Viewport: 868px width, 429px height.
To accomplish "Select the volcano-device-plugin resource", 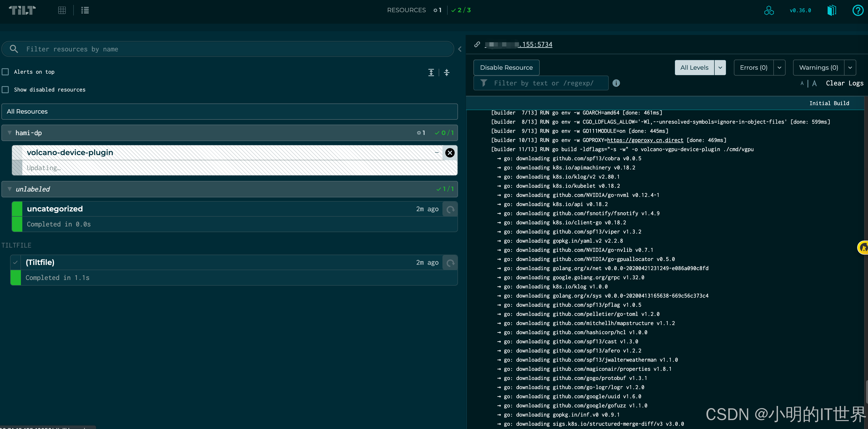I will pyautogui.click(x=70, y=153).
